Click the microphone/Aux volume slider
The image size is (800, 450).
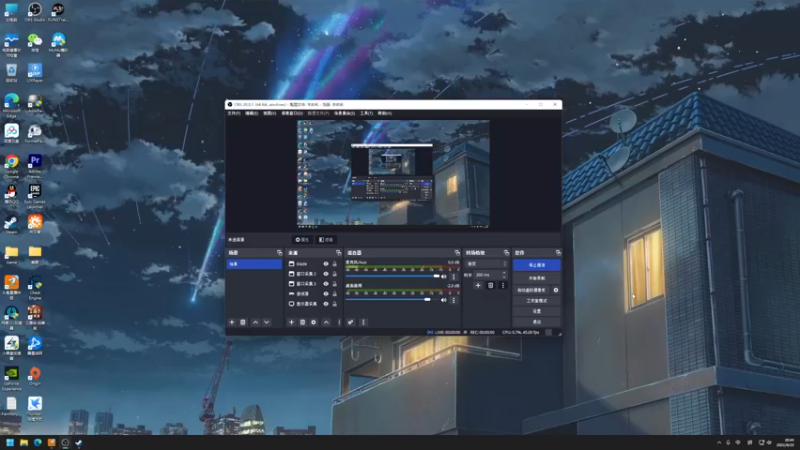click(392, 276)
